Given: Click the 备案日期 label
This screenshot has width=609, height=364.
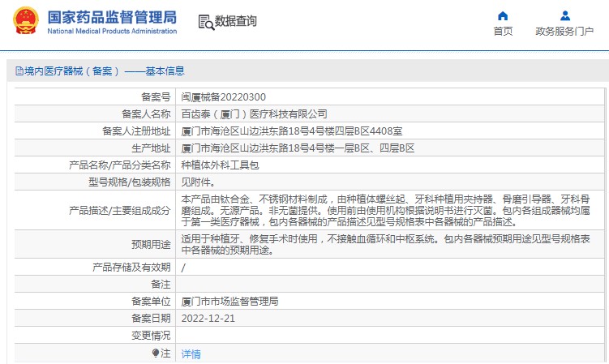Looking at the screenshot, I should [151, 319].
